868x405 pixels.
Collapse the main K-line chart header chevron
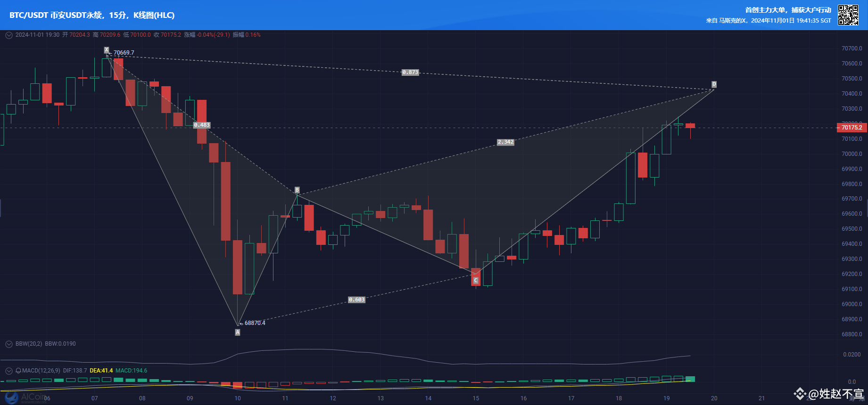[8, 35]
